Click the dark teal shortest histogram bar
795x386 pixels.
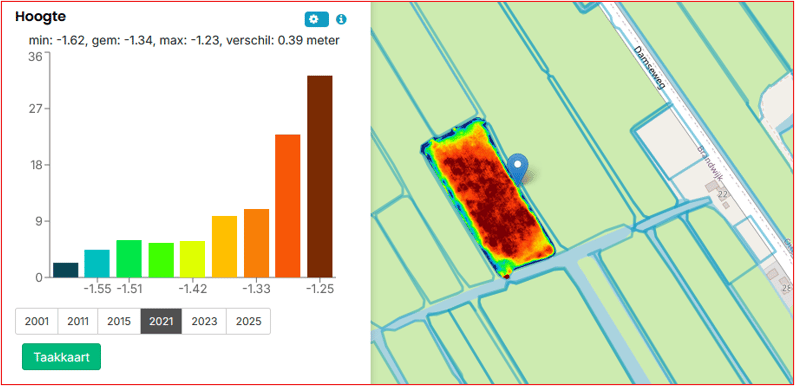(65, 270)
